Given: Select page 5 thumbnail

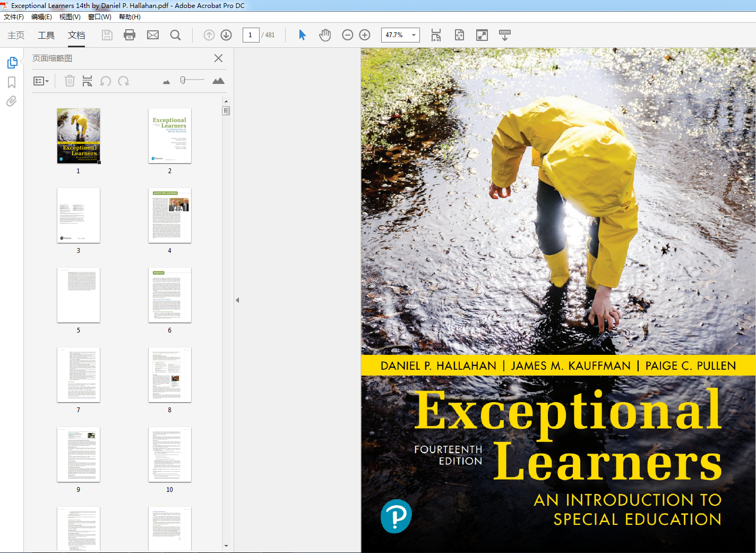Looking at the screenshot, I should 79,295.
